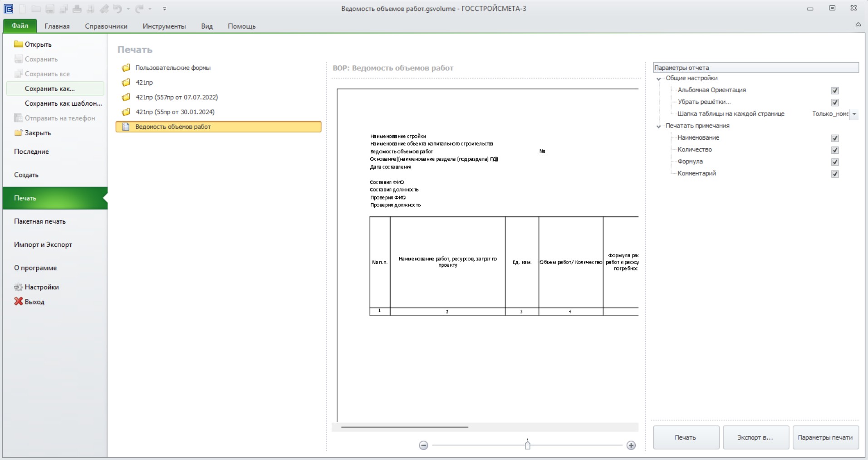Open Пакетная печать menu item

(40, 221)
